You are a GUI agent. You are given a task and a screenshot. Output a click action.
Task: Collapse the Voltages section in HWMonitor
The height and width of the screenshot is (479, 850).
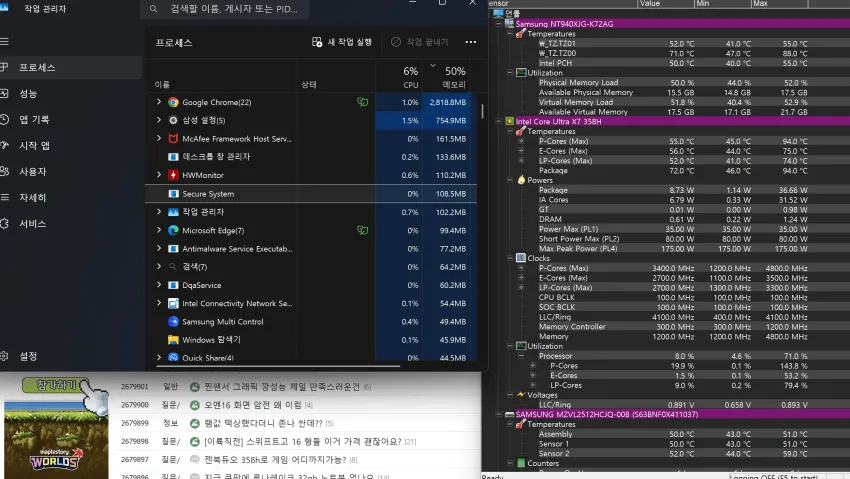pyautogui.click(x=510, y=395)
